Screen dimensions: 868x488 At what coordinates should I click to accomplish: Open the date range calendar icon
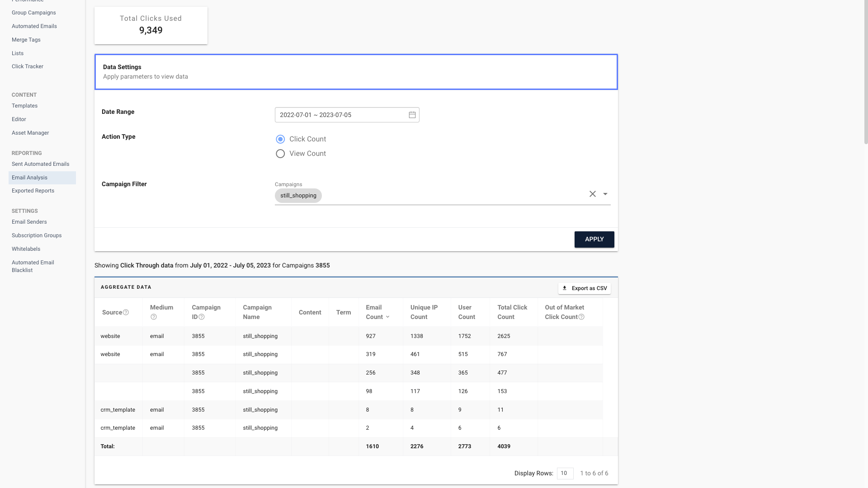pos(412,115)
